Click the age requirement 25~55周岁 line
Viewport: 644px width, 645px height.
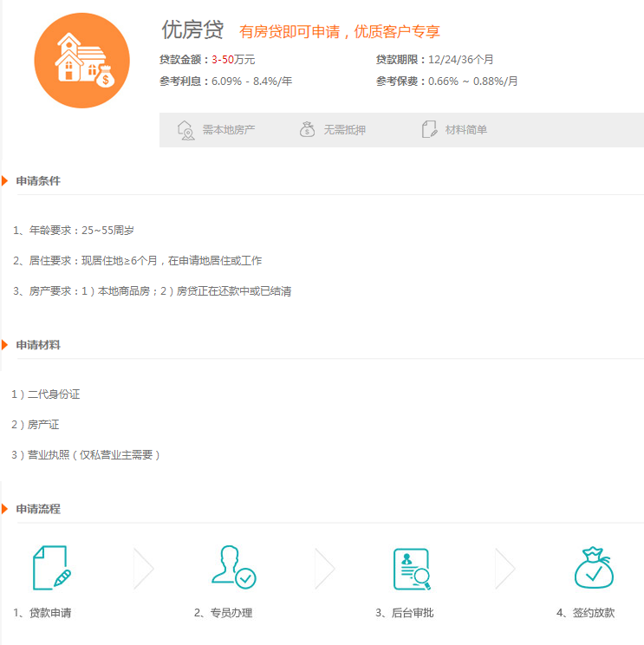point(74,231)
